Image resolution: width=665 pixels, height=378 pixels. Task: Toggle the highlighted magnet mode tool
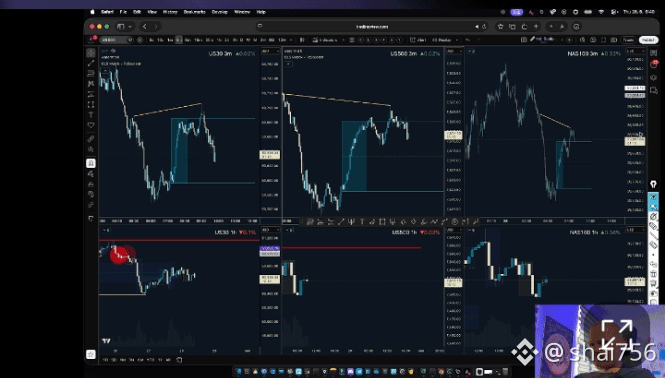[x=91, y=163]
